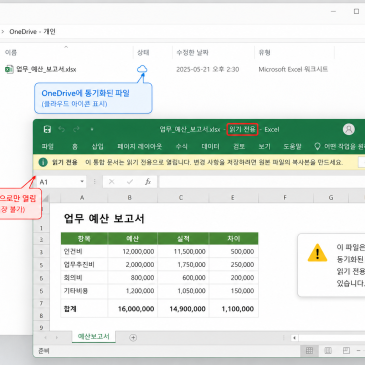Click the cancel X icon in formula bar
The image size is (365, 365).
pos(111,182)
